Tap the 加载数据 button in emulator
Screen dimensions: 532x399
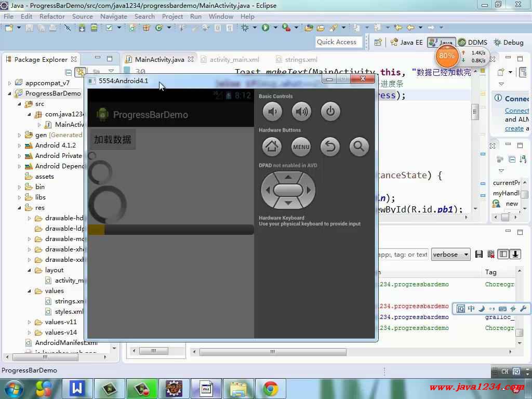point(113,139)
